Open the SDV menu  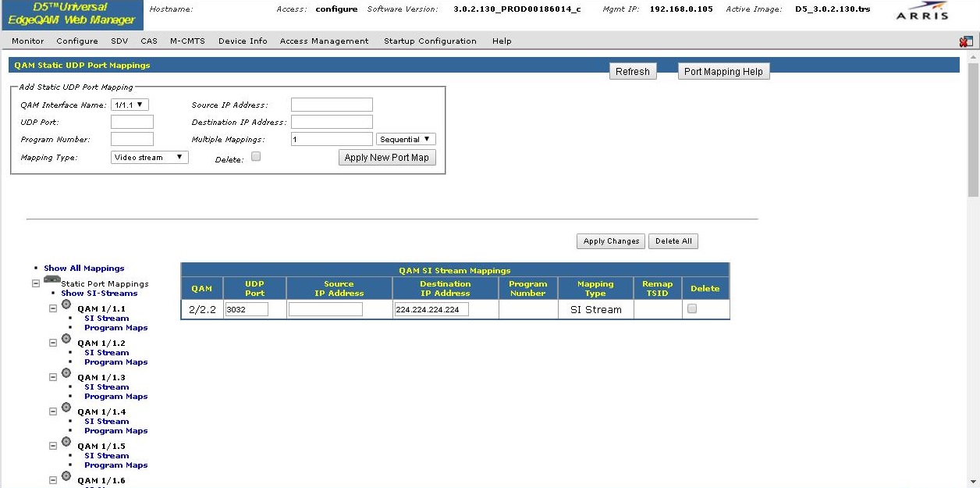tap(119, 41)
